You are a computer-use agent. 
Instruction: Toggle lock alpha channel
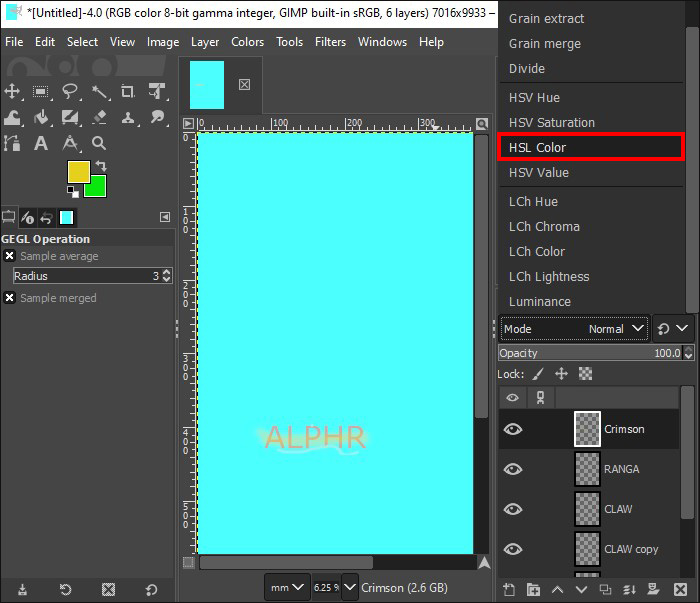pyautogui.click(x=585, y=374)
